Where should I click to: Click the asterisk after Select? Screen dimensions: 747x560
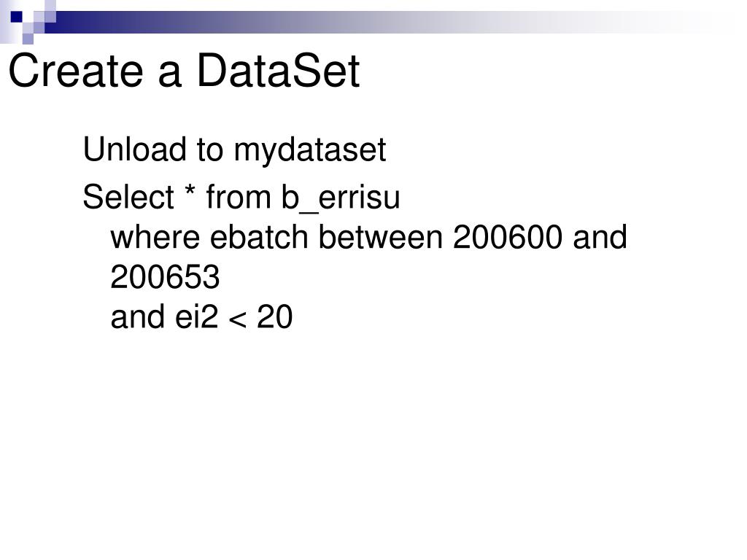tap(190, 190)
